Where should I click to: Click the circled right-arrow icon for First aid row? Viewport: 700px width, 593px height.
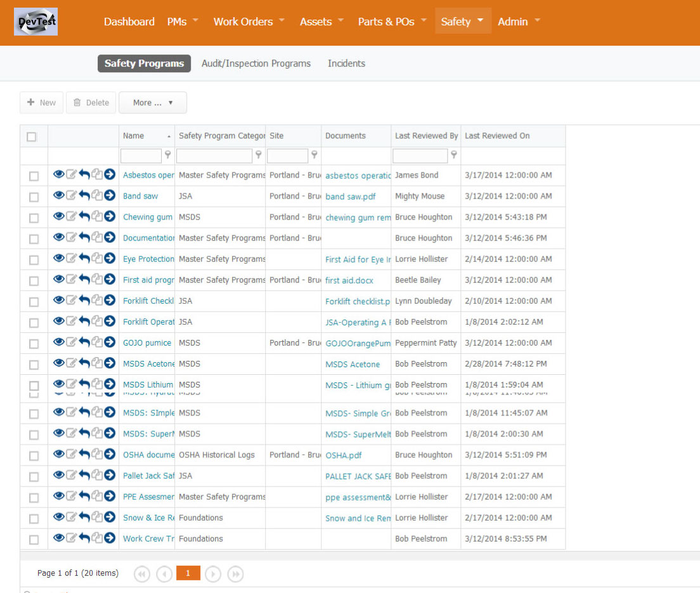(110, 279)
